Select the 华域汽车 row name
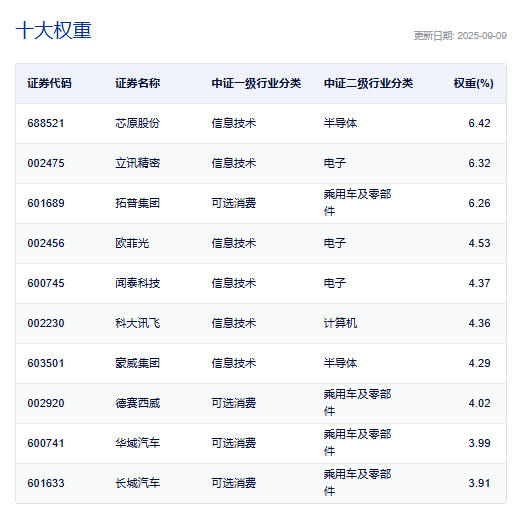Image resolution: width=522 pixels, height=513 pixels. coord(138,443)
